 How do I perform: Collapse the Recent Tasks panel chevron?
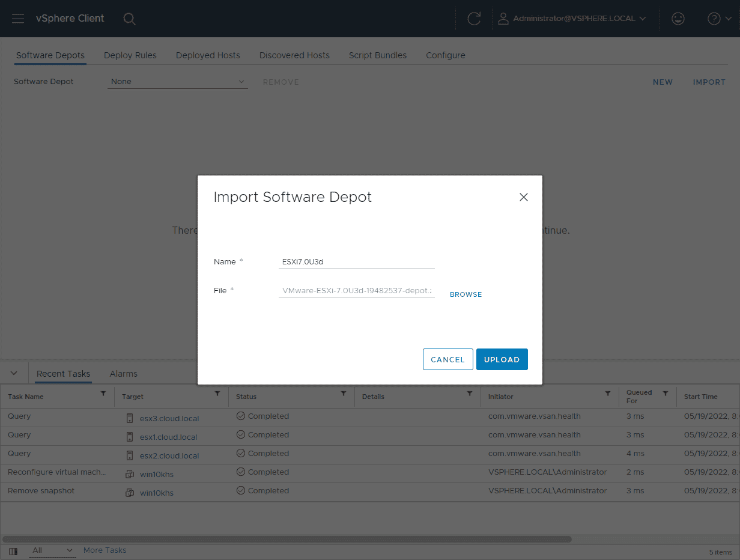click(x=14, y=373)
